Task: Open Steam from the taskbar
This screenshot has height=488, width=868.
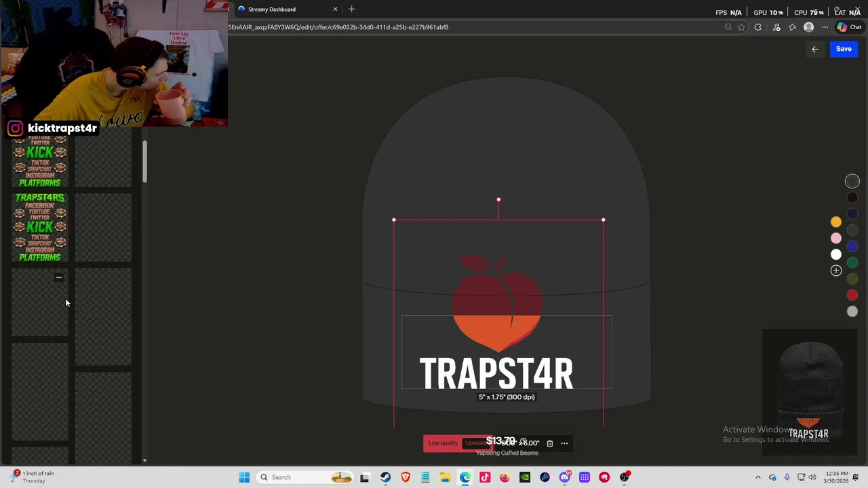Action: click(385, 477)
